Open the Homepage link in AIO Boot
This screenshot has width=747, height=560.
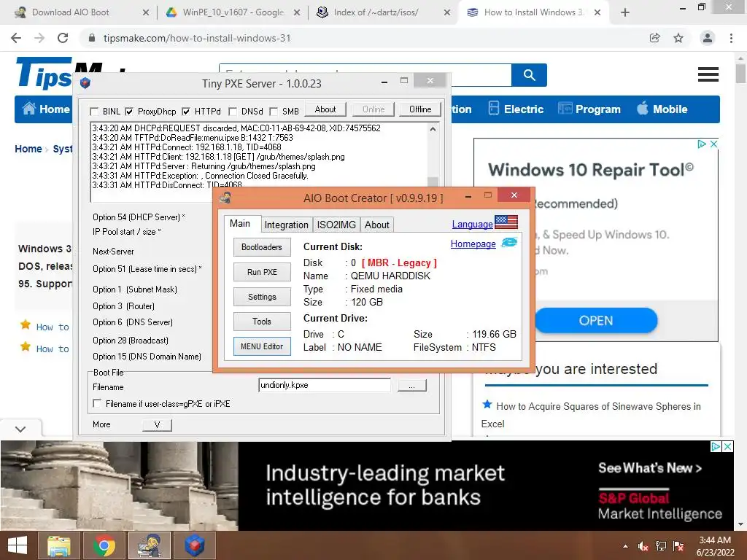473,244
